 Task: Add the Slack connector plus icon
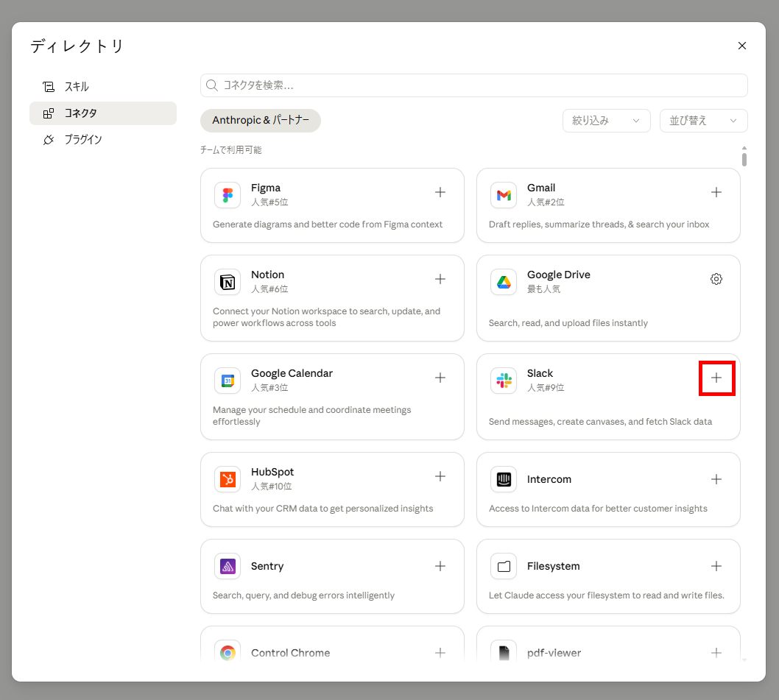716,378
